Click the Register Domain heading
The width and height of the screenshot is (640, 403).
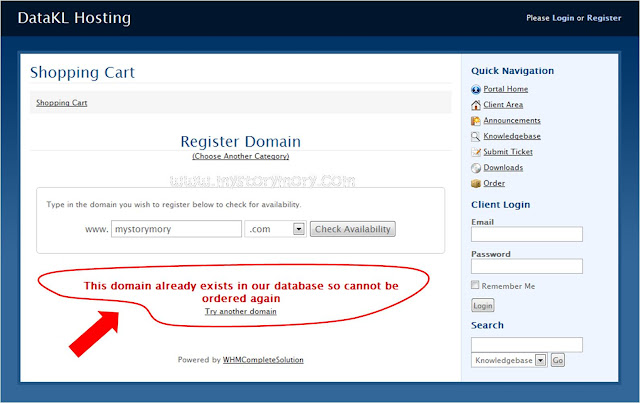coord(241,142)
